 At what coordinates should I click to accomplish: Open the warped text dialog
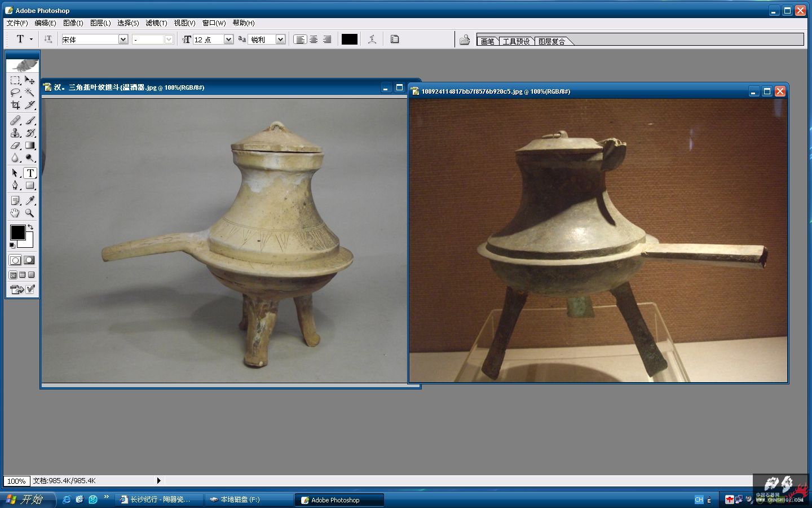[x=372, y=39]
